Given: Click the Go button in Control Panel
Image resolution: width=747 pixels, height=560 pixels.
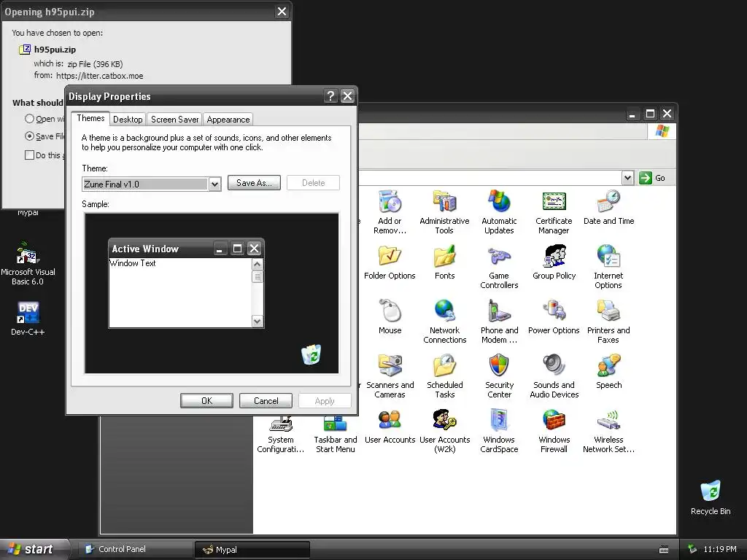Looking at the screenshot, I should [652, 178].
